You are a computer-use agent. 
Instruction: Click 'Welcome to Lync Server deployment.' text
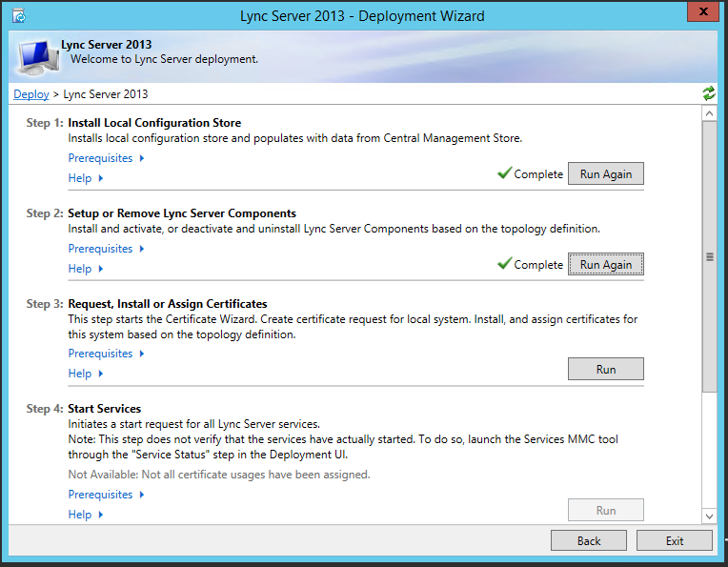(x=164, y=59)
